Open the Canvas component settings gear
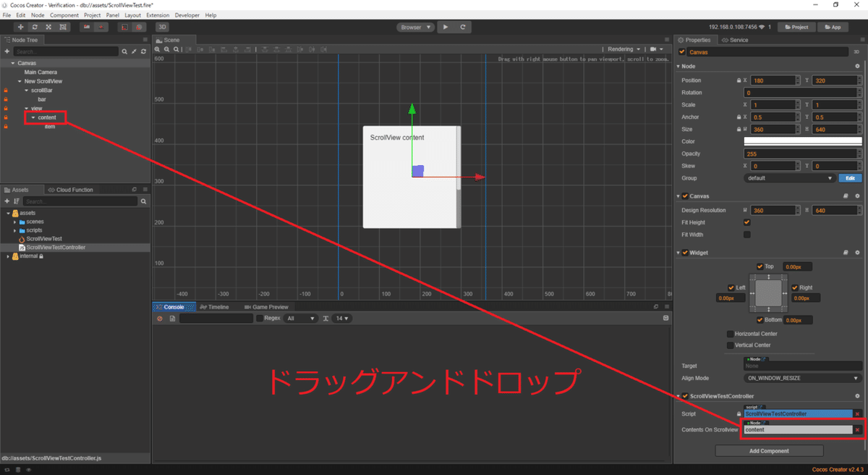The width and height of the screenshot is (868, 475). [x=857, y=196]
